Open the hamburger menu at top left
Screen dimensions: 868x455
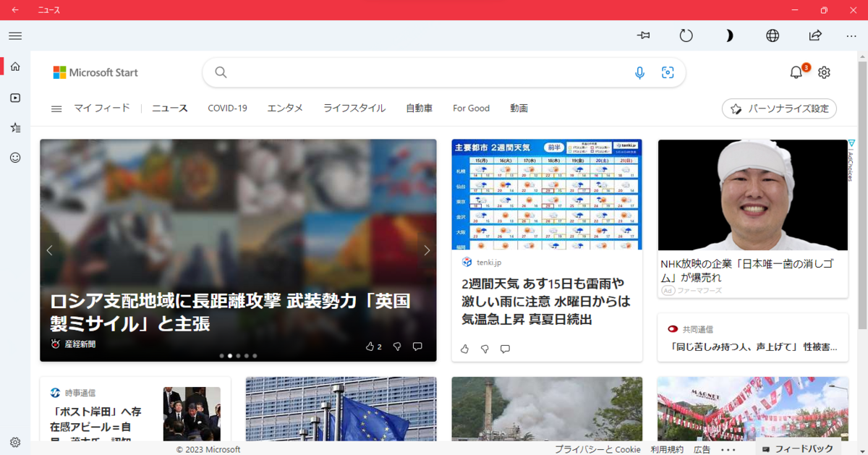click(x=15, y=35)
